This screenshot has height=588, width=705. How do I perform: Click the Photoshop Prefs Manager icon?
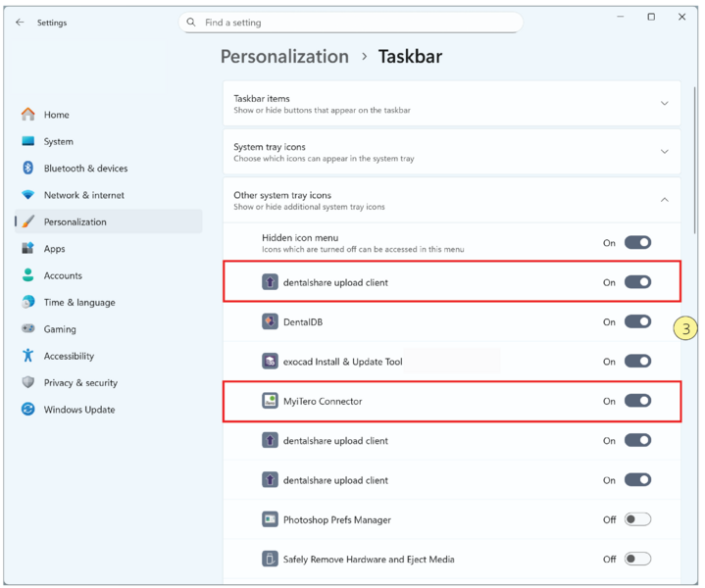click(x=270, y=519)
